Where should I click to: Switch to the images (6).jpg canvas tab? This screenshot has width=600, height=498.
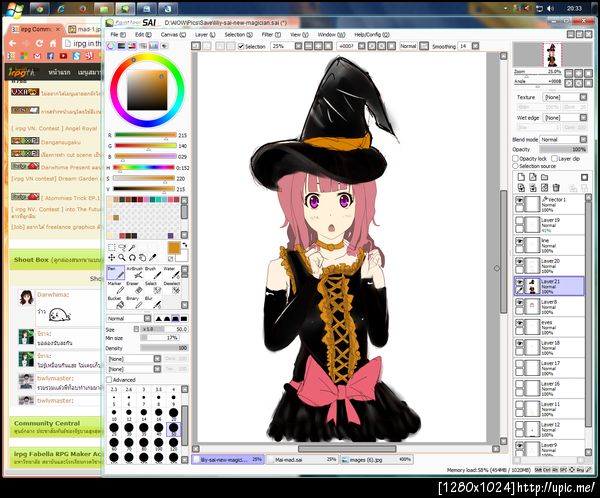(x=377, y=459)
